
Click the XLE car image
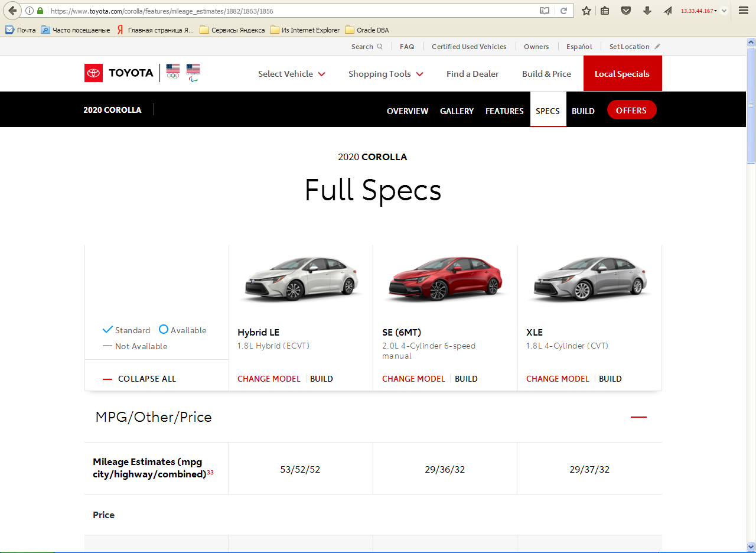tap(590, 280)
